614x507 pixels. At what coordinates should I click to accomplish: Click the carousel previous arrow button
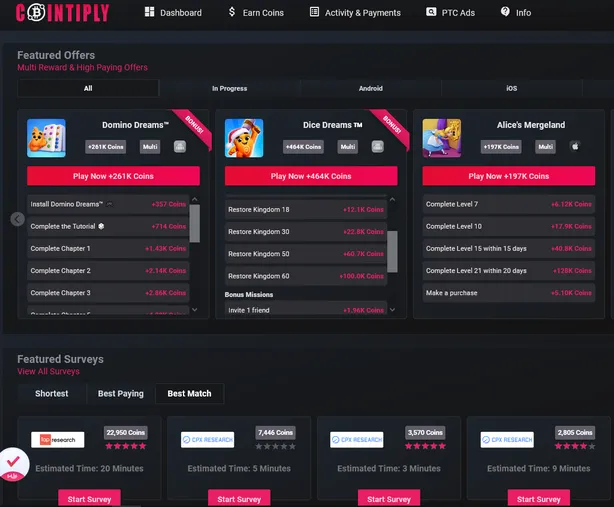point(17,219)
